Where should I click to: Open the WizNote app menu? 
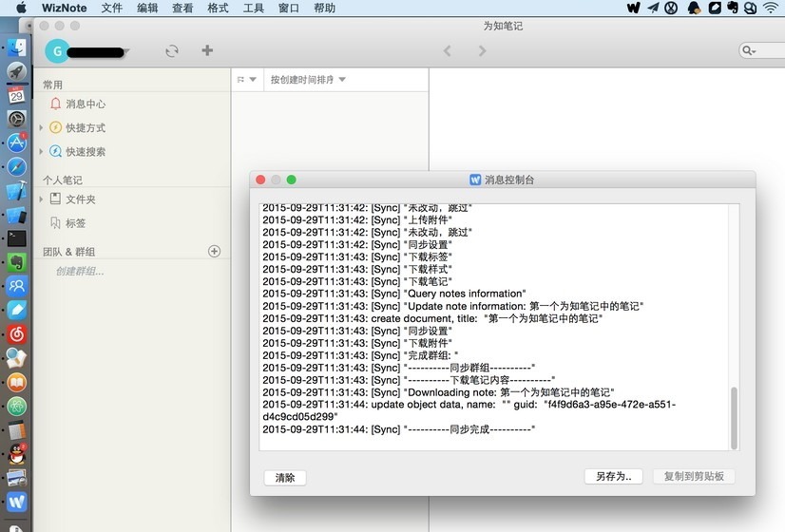pos(64,8)
